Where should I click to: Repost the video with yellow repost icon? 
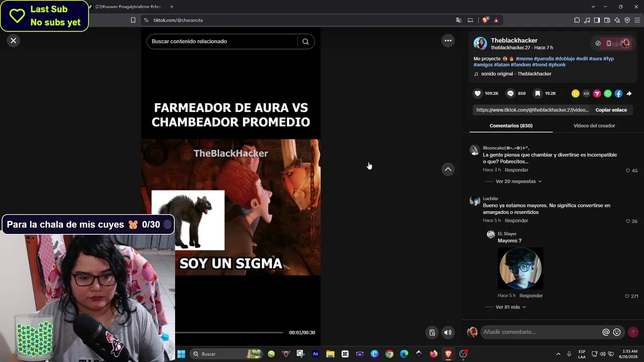click(x=576, y=94)
